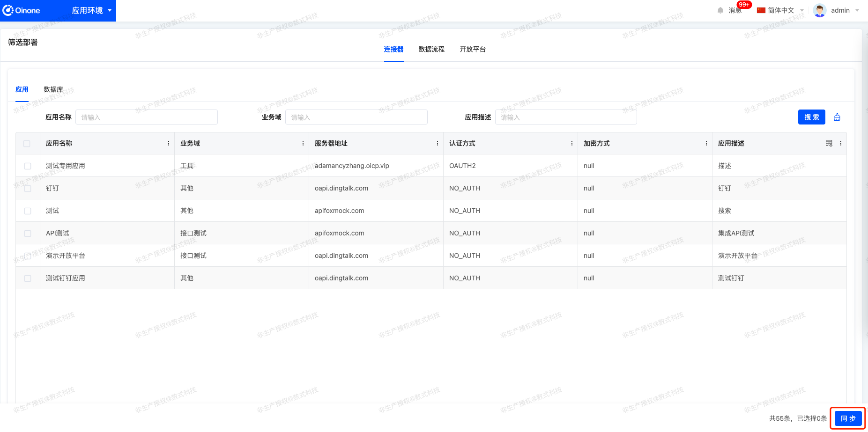Check the 测试钉钉应用 row checkbox
Screen dimensions: 868x432
[28, 278]
